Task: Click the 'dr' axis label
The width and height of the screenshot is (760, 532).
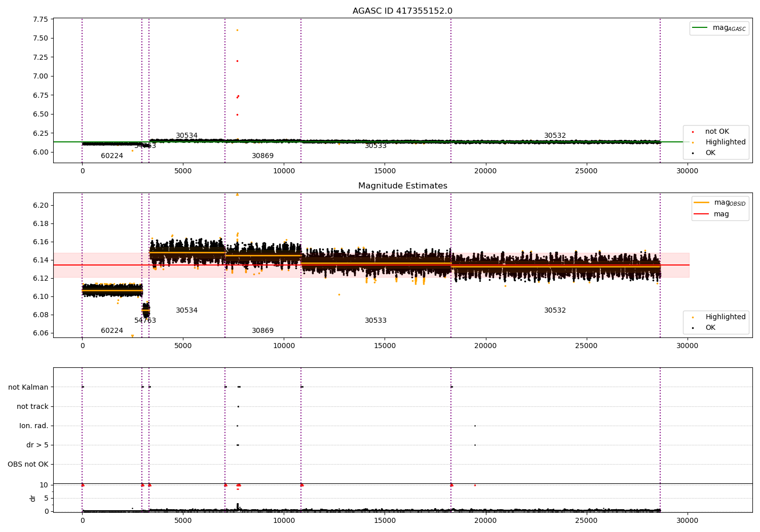Action: click(33, 498)
